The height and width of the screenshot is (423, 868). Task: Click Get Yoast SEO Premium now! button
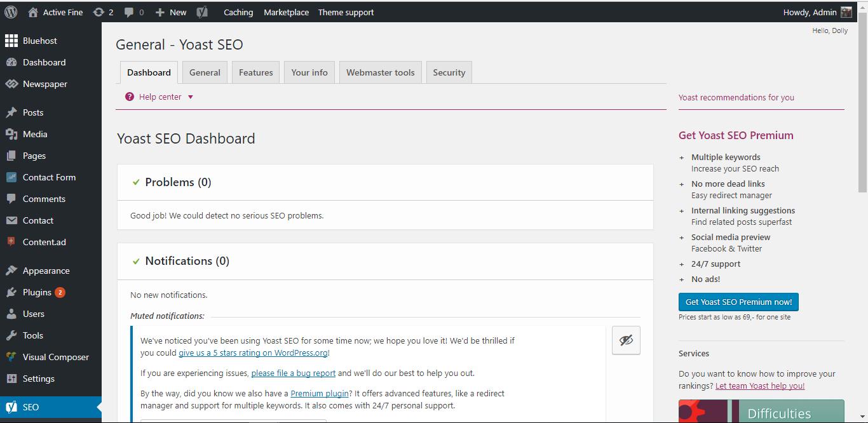[x=738, y=302]
